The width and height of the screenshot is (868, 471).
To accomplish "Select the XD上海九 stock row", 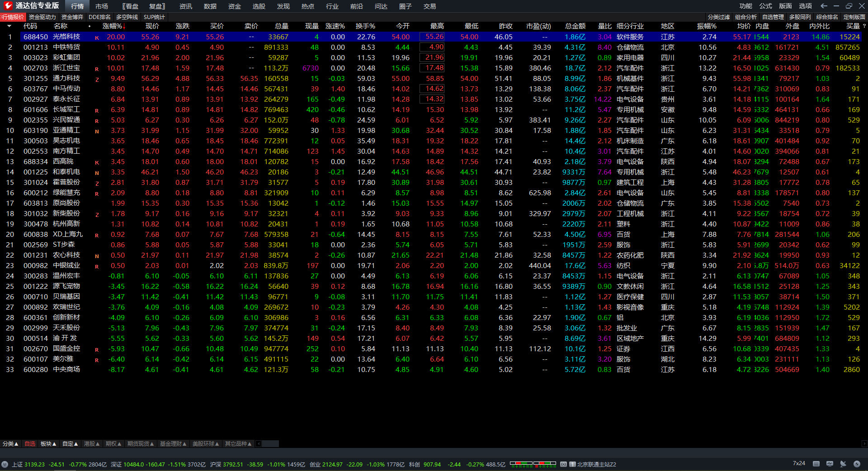I will click(434, 234).
